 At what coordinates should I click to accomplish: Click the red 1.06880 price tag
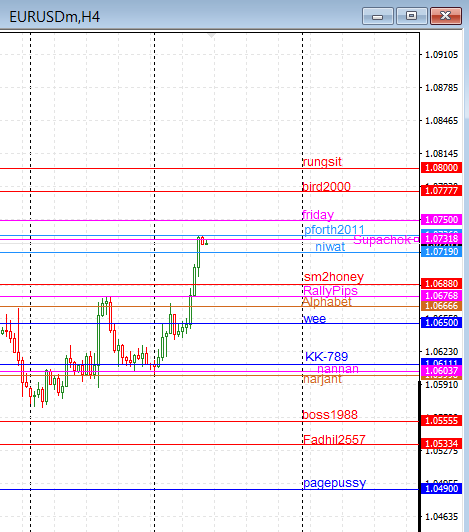click(x=441, y=284)
